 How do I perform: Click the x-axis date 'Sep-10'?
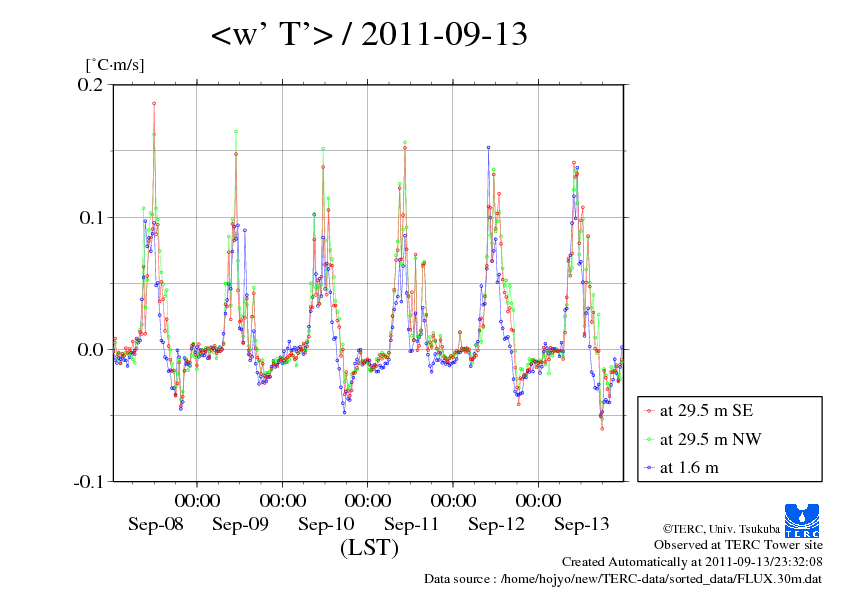(326, 524)
